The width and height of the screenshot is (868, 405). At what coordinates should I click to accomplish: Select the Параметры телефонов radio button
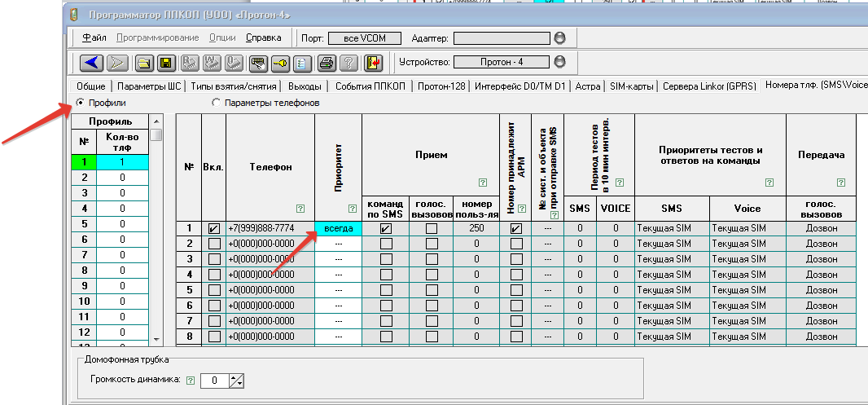coord(216,103)
